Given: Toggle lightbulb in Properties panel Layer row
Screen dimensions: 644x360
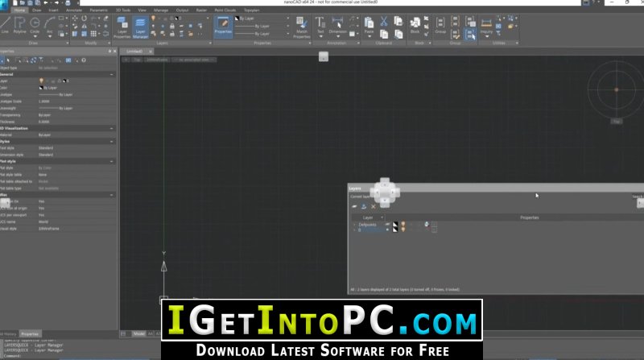Looking at the screenshot, I should 41,81.
